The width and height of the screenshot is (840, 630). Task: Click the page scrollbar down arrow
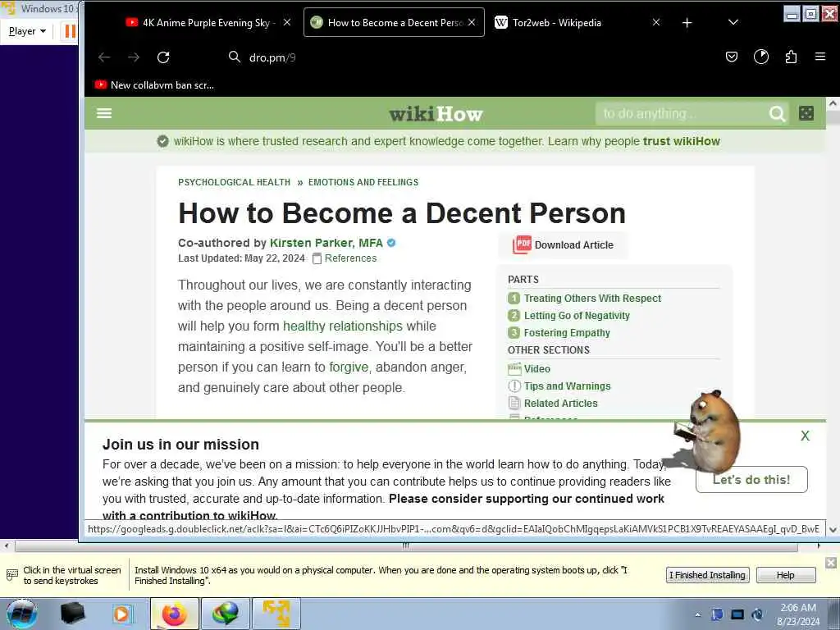(x=833, y=530)
